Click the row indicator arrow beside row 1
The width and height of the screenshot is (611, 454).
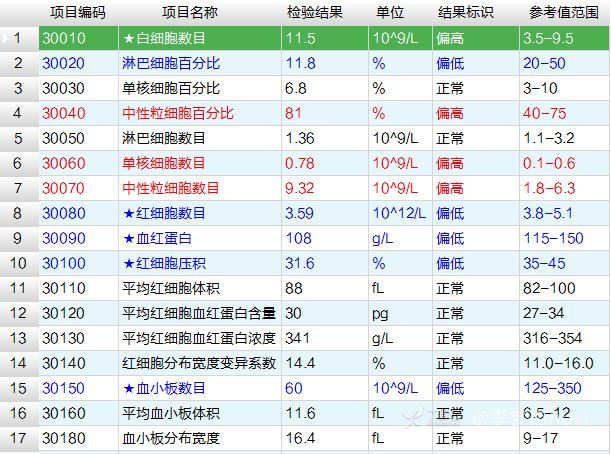tap(8, 38)
